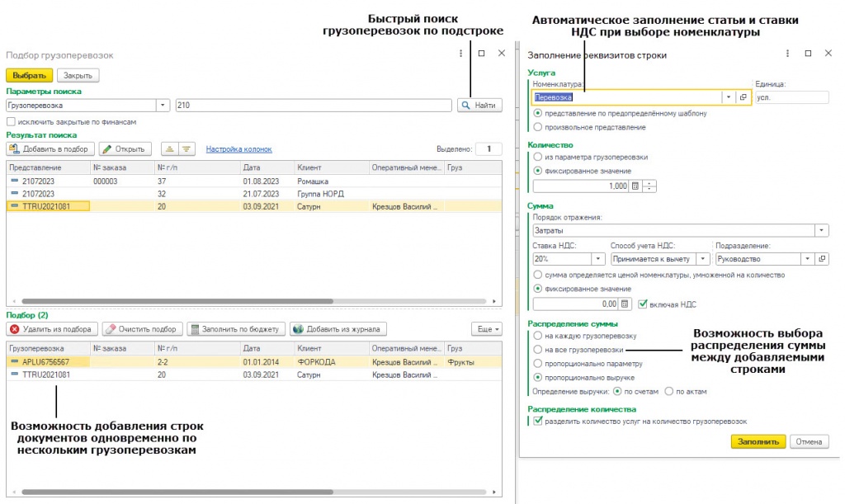This screenshot has height=504, width=845.
Task: Expand the Грузоперевозка search parameter dropdown
Action: pyautogui.click(x=163, y=106)
